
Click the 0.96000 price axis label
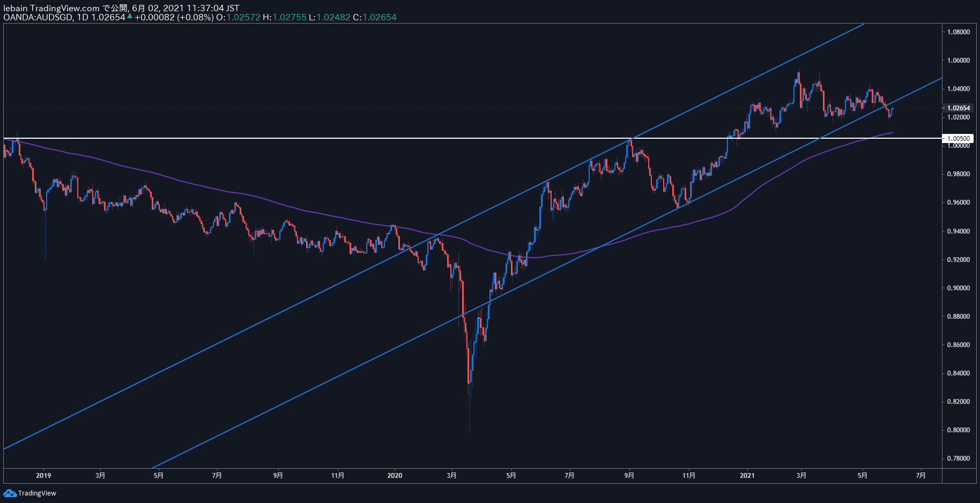coord(958,202)
